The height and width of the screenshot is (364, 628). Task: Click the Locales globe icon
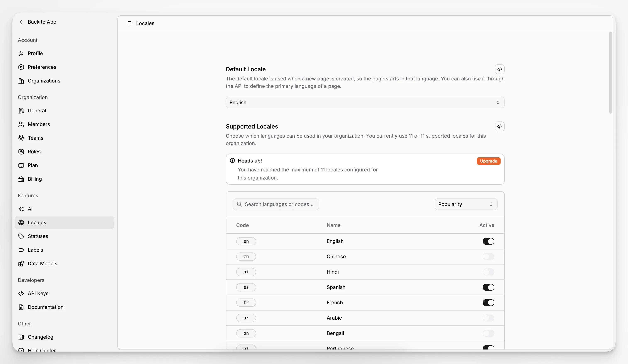(21, 223)
